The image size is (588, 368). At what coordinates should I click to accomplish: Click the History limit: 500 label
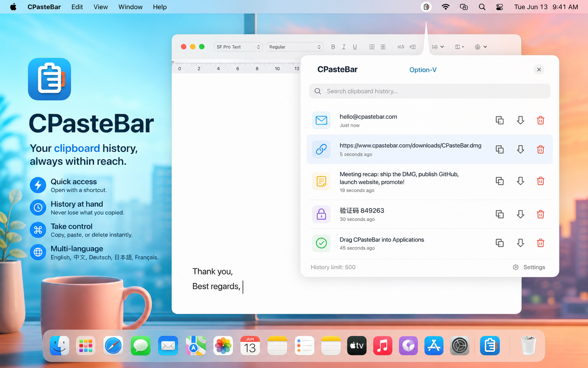point(333,267)
